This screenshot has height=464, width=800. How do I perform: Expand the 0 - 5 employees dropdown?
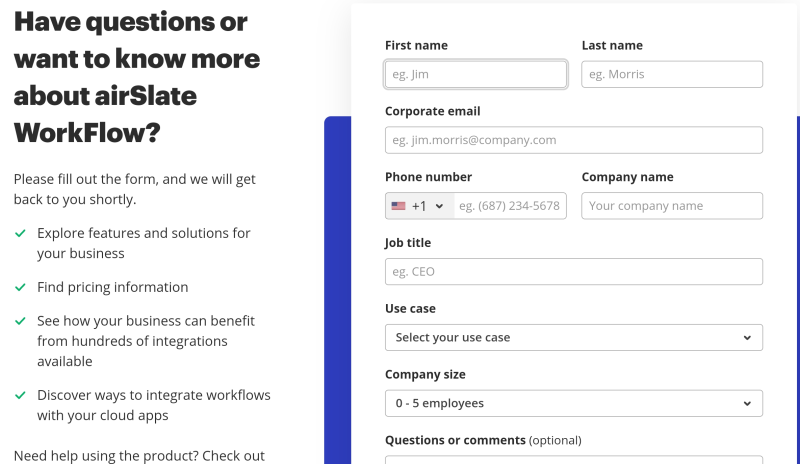[x=574, y=403]
